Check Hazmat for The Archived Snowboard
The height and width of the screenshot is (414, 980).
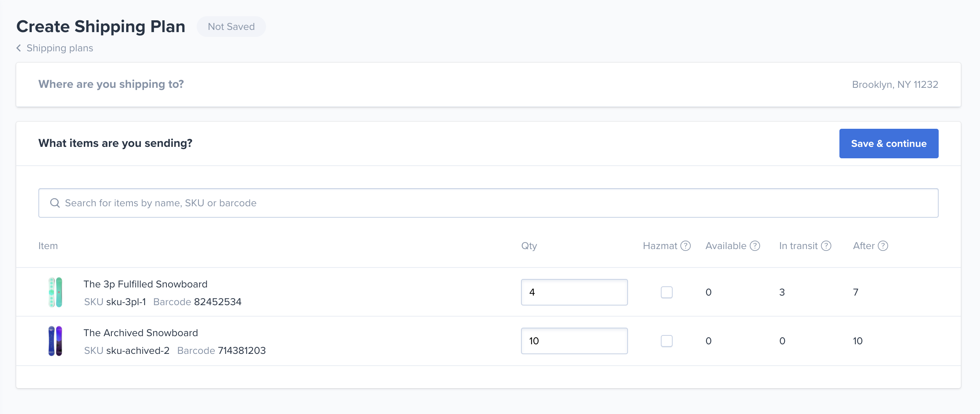(666, 341)
